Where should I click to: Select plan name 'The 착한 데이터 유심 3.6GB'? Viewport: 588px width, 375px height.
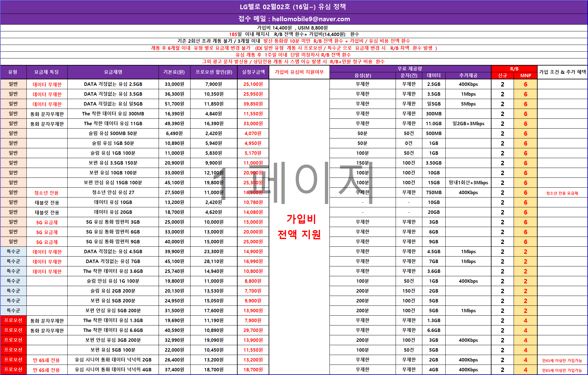[x=113, y=271]
